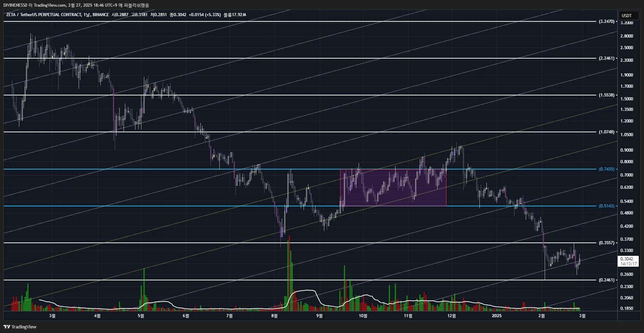The width and height of the screenshot is (644, 333).
Task: Select the (2.2461) level label
Action: point(607,58)
